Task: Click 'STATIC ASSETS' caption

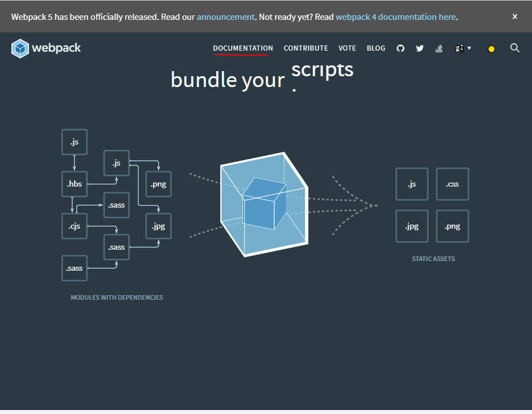Action: point(433,259)
